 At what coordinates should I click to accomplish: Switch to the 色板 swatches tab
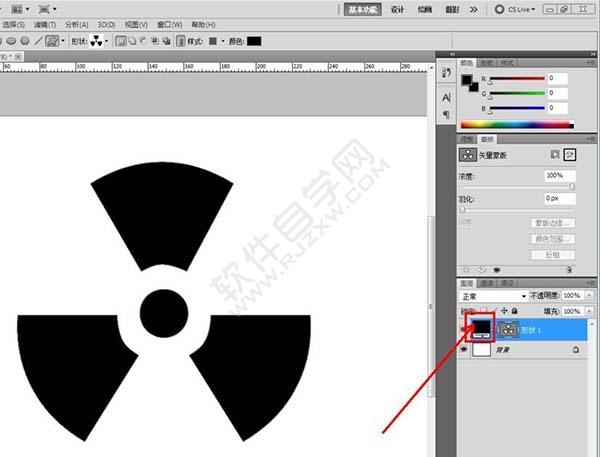[487, 63]
